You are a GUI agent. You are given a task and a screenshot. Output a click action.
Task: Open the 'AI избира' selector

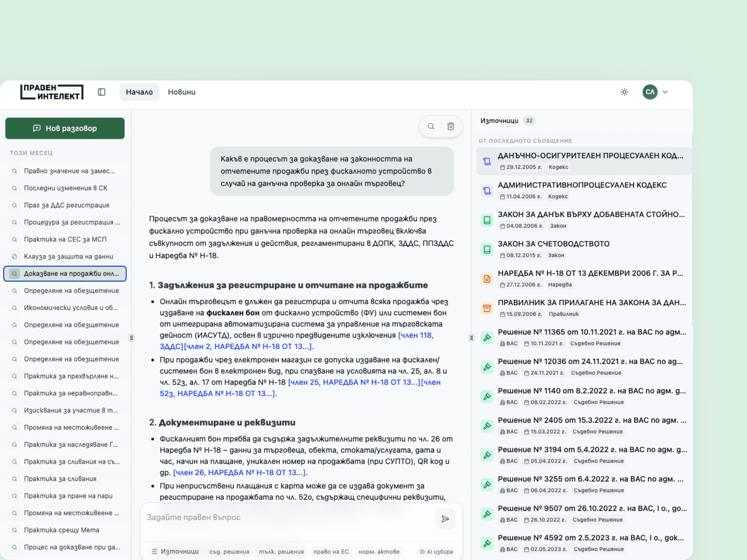436,552
